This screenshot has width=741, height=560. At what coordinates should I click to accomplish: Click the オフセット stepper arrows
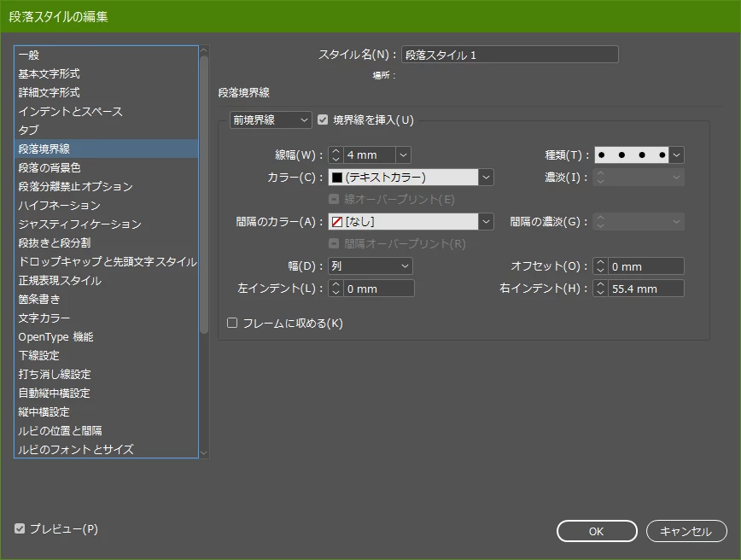tap(601, 266)
